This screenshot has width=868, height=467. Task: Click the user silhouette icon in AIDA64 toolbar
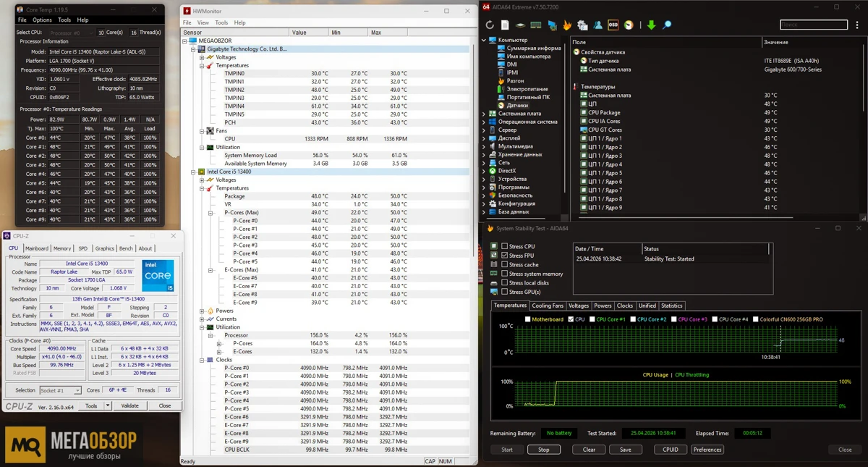point(598,25)
